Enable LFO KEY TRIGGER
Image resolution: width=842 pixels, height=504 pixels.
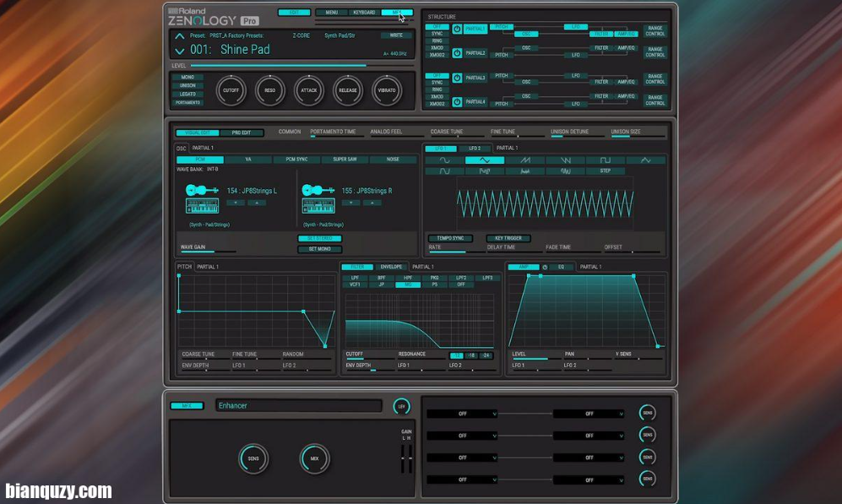coord(508,238)
